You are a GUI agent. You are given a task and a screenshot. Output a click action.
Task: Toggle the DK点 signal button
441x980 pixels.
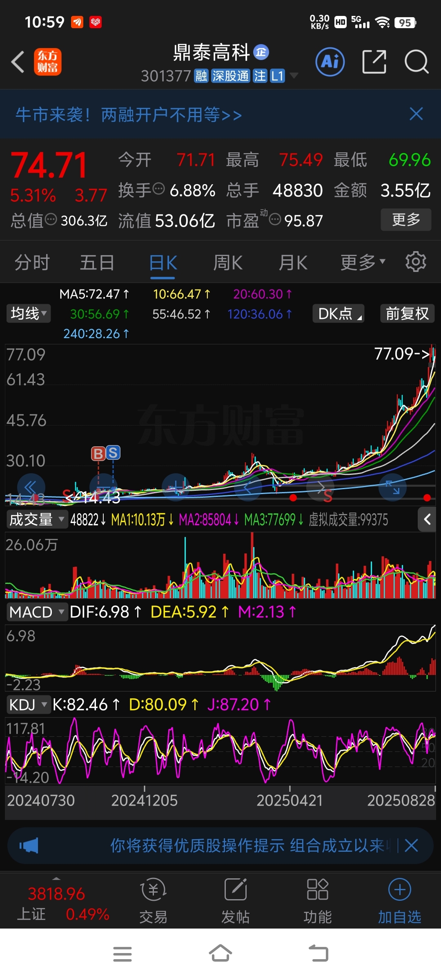click(x=339, y=314)
